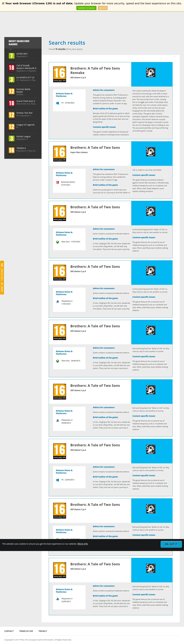Select the PlayStation 3 - 22/05/2013 release text
Viewport: 184px width, 644px height.
(x=67, y=600)
